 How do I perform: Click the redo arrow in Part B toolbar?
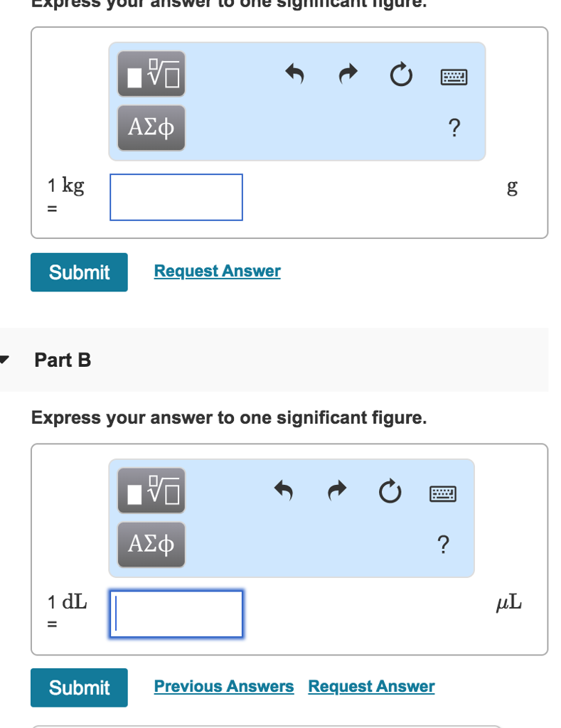(336, 491)
